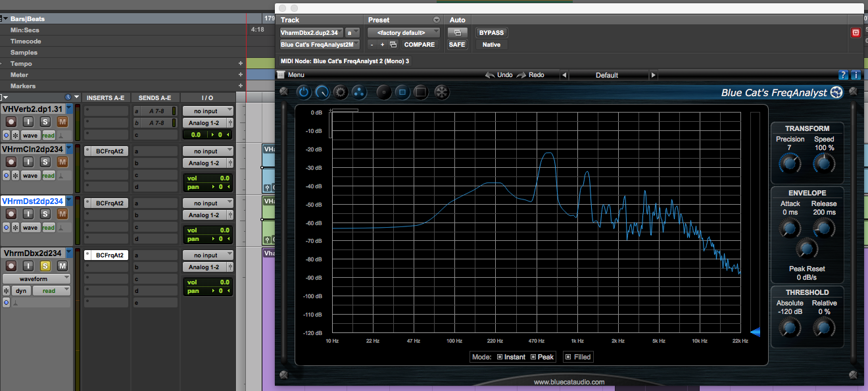Image resolution: width=868 pixels, height=391 pixels.
Task: Open BCFrqAt2 insert on VHrmCln2dp234 track
Action: (109, 151)
